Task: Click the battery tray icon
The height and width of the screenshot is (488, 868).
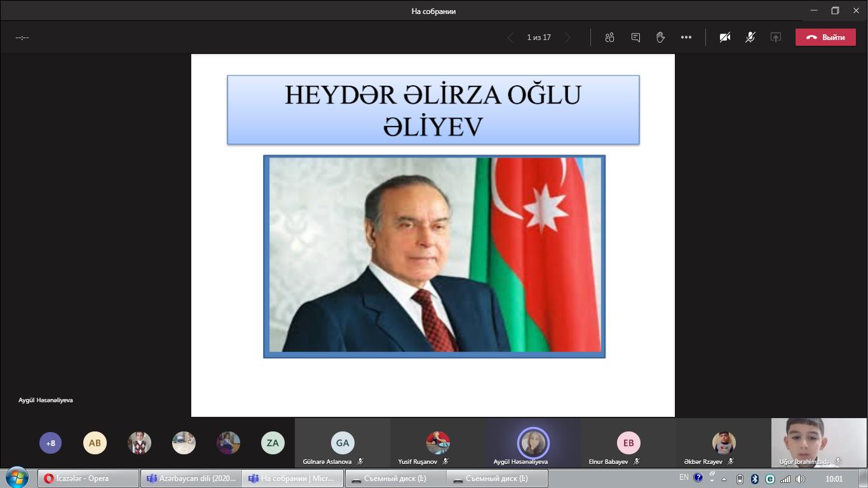Action: pyautogui.click(x=740, y=479)
